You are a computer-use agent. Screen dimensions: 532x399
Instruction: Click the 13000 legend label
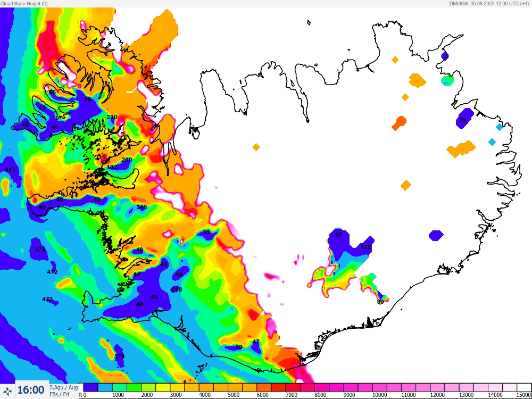click(466, 395)
